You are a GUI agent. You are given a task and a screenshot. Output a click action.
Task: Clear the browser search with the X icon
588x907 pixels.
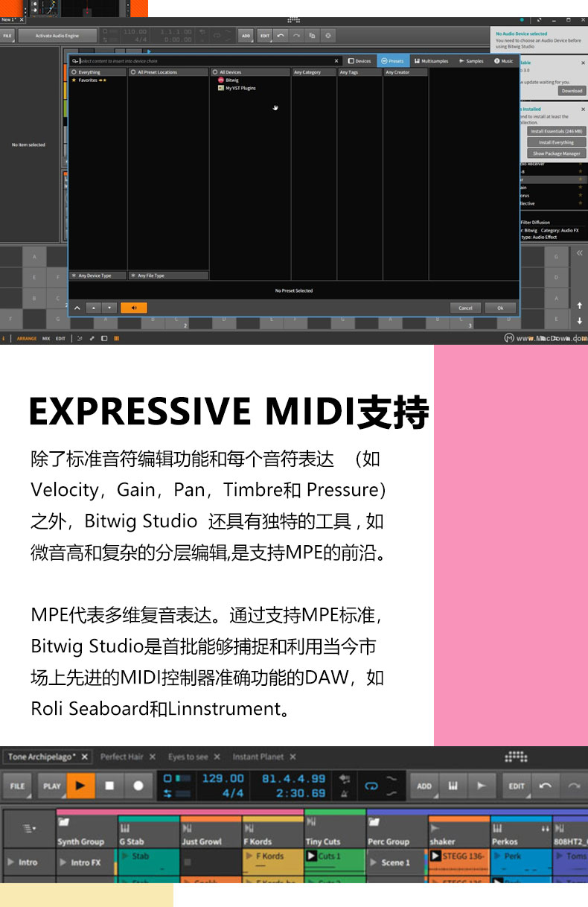pos(336,61)
